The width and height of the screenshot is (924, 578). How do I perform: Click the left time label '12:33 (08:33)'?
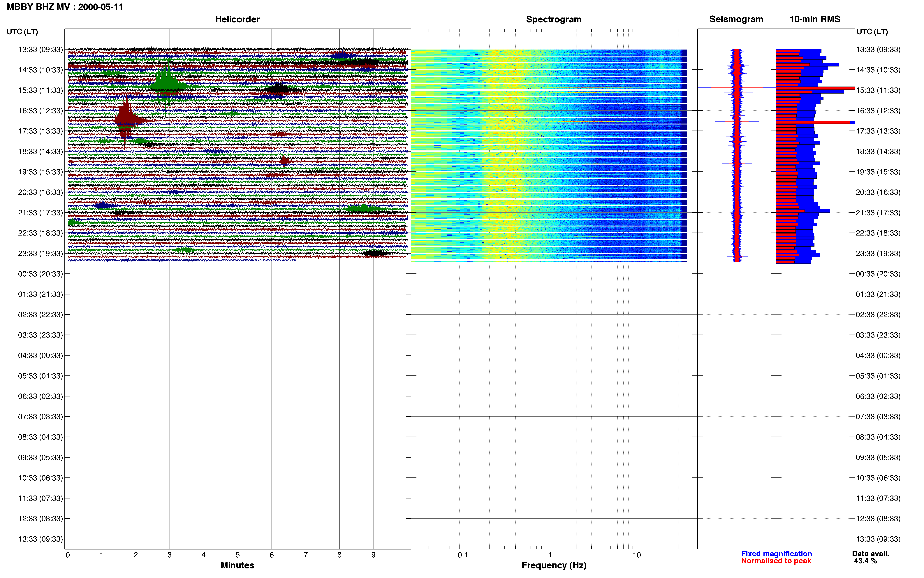click(x=41, y=518)
